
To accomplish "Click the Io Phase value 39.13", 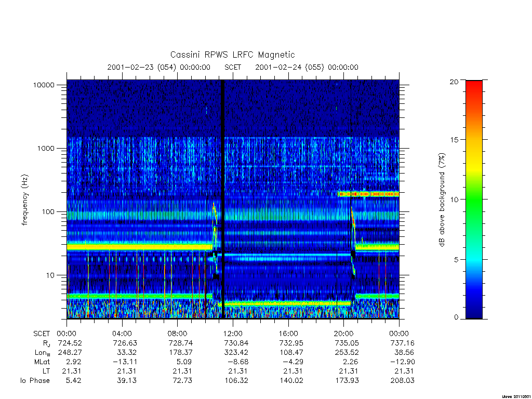I will pyautogui.click(x=127, y=381).
